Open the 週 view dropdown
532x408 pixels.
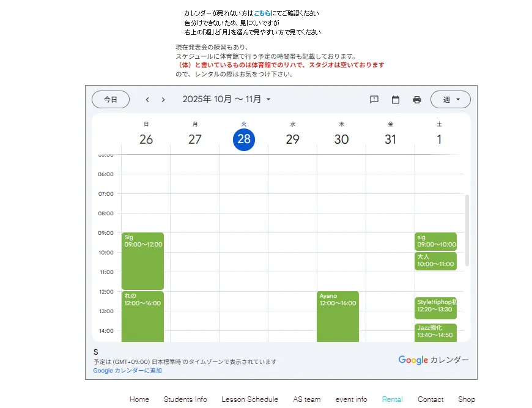(x=450, y=100)
